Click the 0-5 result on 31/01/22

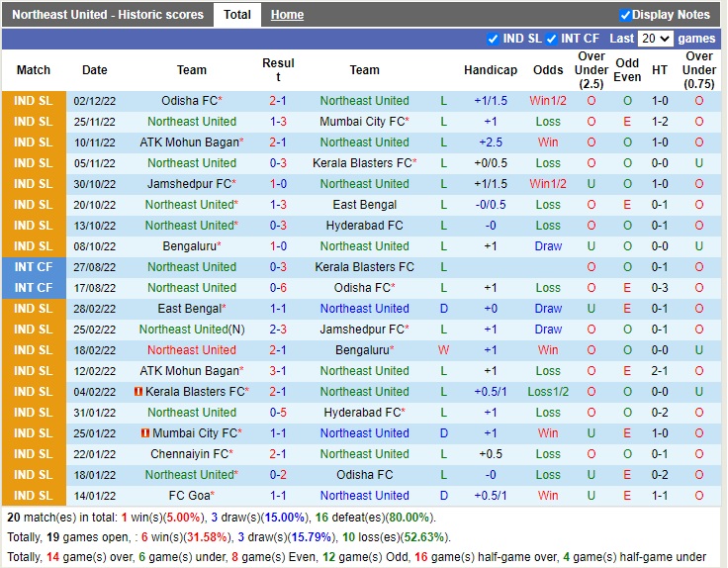[278, 413]
